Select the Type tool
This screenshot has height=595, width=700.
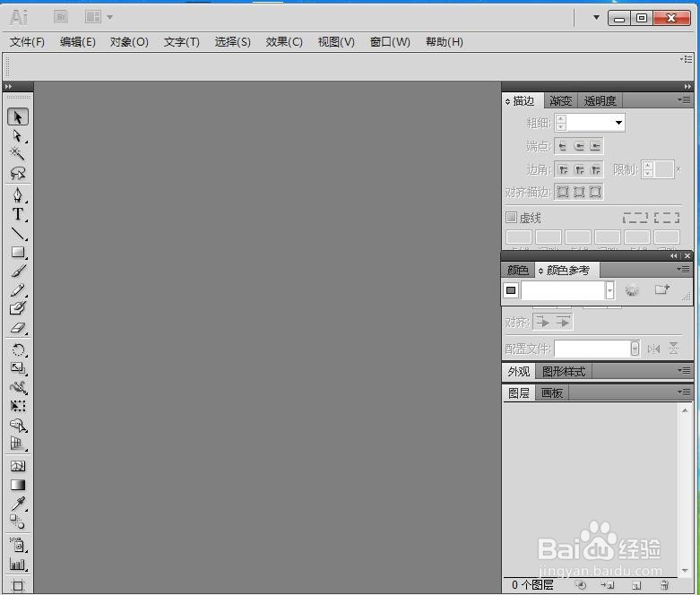[18, 214]
